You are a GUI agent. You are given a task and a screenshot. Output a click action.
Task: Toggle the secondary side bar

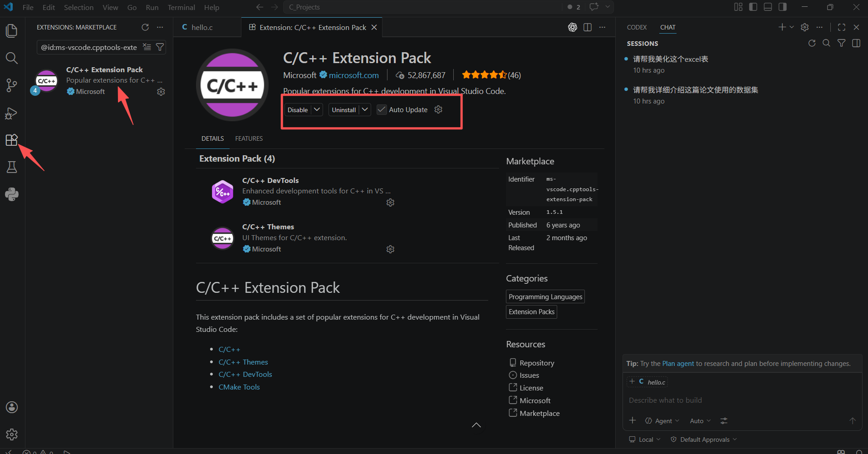782,7
